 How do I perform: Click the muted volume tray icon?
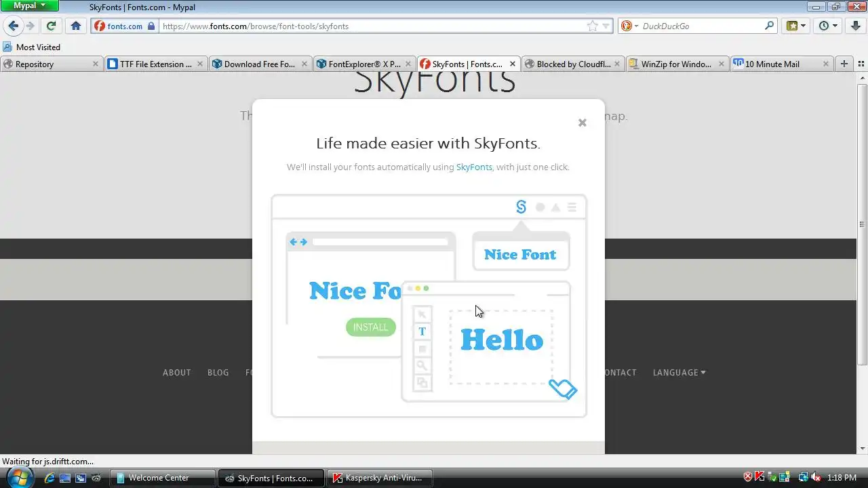[816, 477]
